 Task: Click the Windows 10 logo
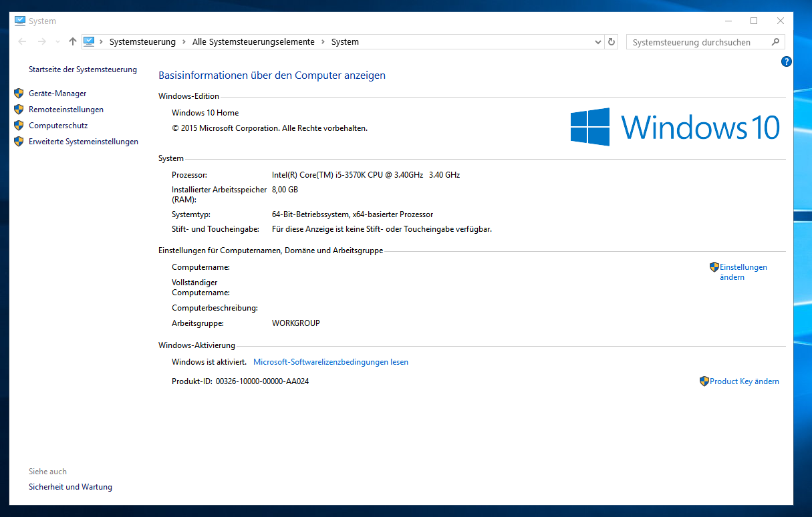click(675, 127)
